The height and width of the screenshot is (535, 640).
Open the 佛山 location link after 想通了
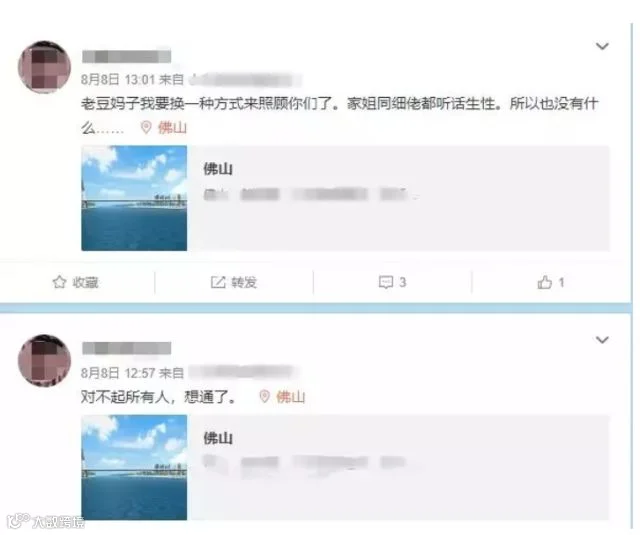pos(291,397)
